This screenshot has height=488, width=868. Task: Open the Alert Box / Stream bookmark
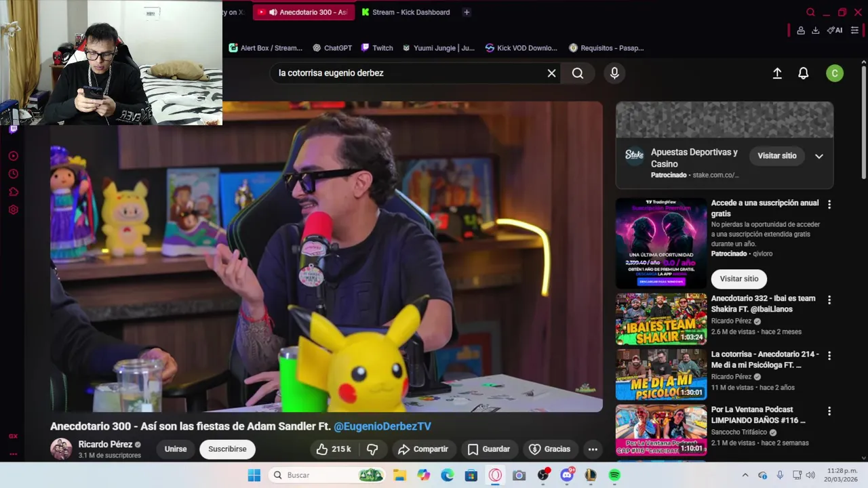coord(265,48)
